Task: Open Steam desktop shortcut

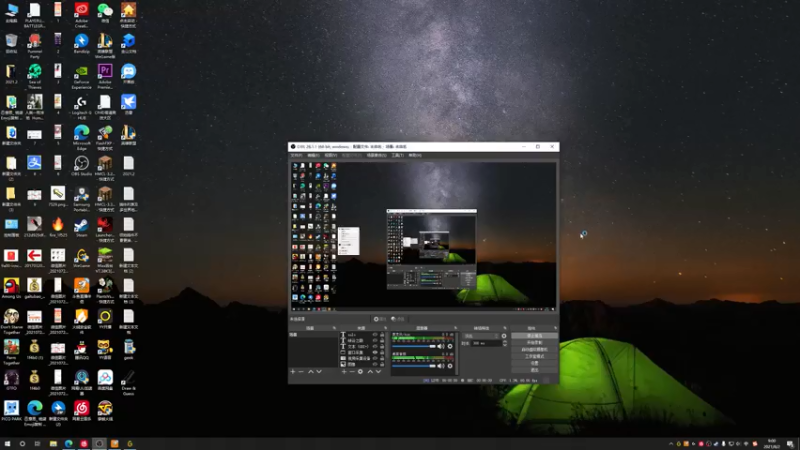Action: click(x=81, y=227)
